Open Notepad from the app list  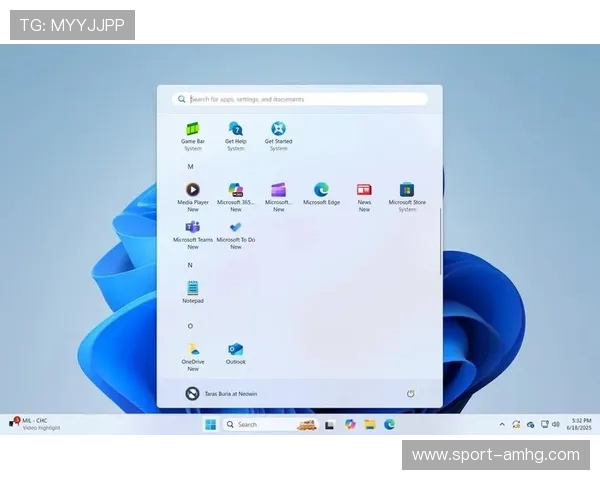[192, 289]
